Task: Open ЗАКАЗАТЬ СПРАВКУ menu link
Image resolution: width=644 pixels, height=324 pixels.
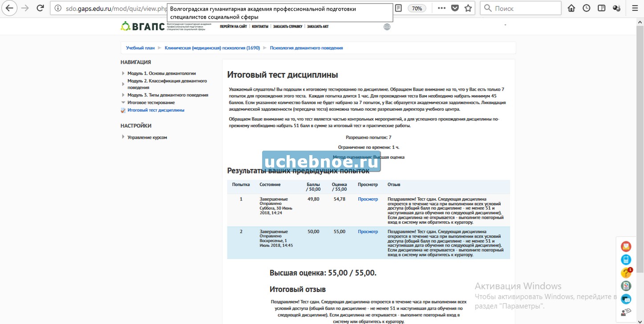Action: pos(288,27)
